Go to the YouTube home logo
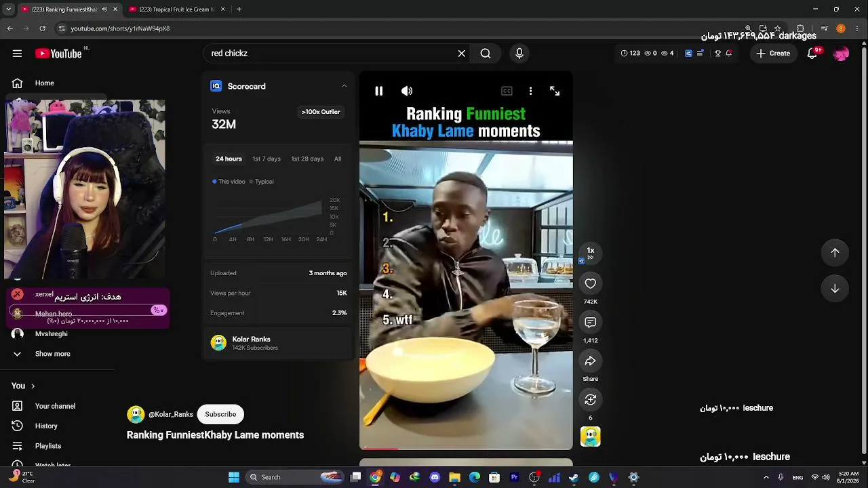The image size is (868, 488). tap(58, 54)
